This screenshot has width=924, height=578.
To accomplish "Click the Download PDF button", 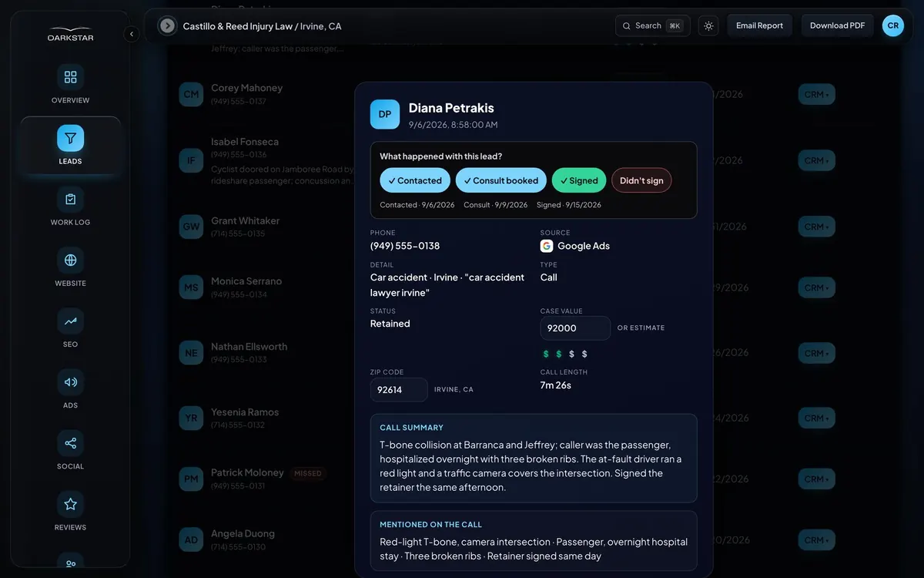I will 837,25.
